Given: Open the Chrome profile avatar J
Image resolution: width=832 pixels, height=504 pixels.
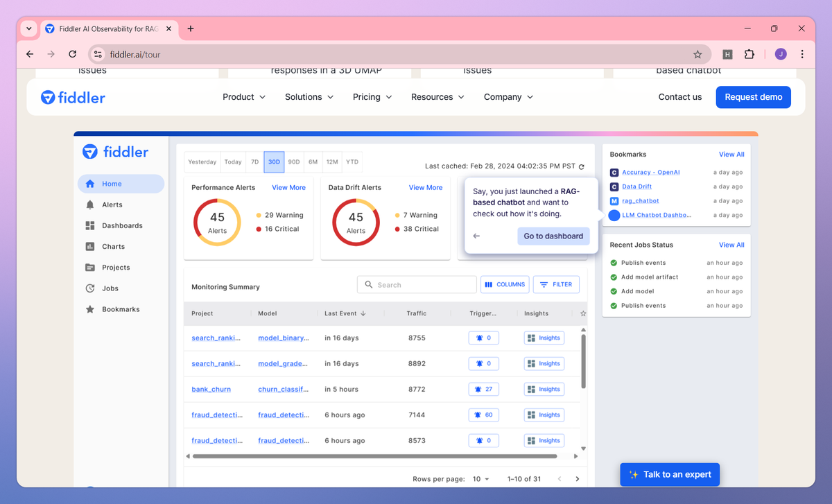Looking at the screenshot, I should pyautogui.click(x=781, y=54).
